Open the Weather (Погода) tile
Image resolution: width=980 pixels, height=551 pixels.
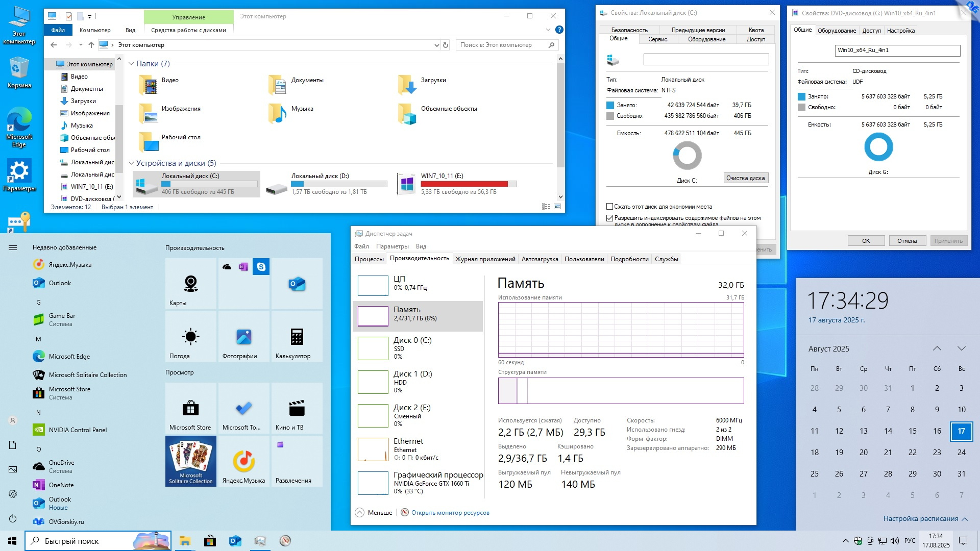[x=190, y=337]
